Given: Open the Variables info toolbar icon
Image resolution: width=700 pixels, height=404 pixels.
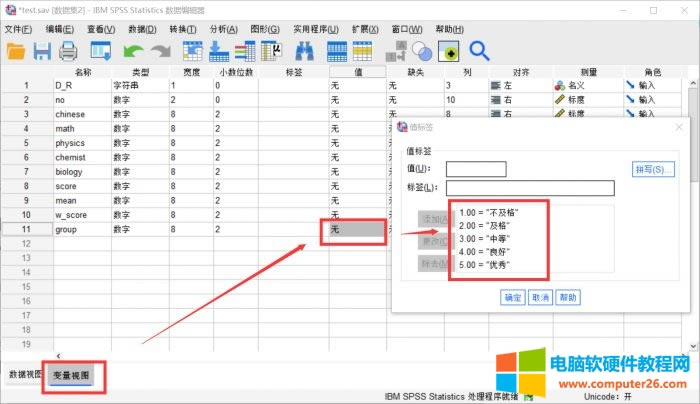Looking at the screenshot, I should (x=245, y=51).
